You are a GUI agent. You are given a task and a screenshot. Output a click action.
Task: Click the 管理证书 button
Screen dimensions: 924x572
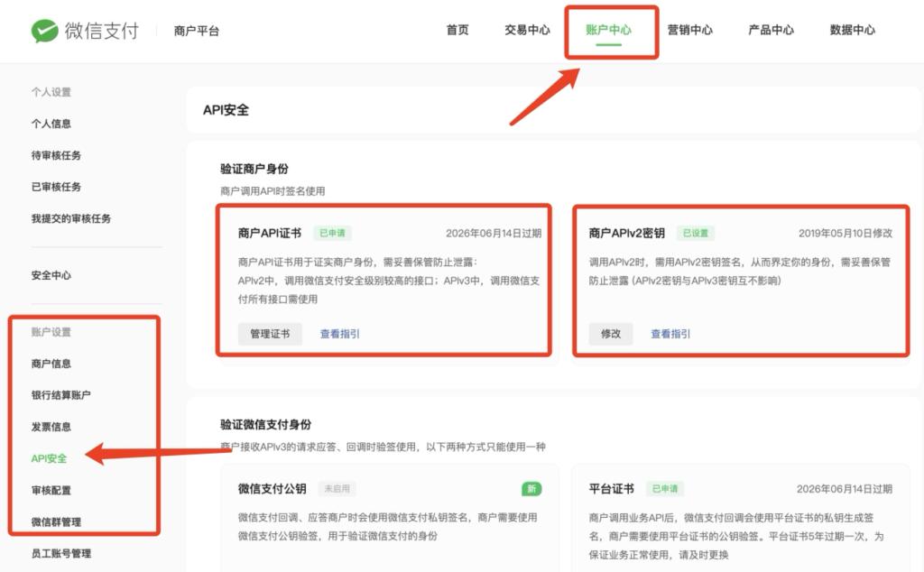(x=270, y=334)
